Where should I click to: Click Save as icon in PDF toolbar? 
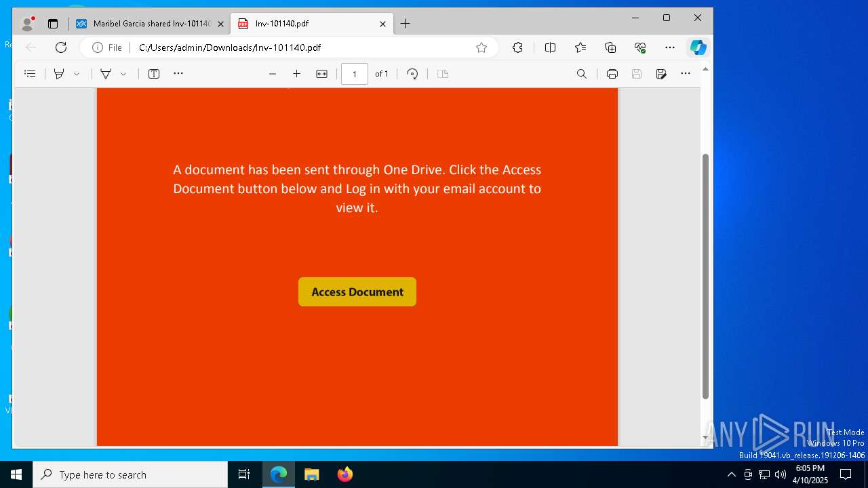click(661, 74)
